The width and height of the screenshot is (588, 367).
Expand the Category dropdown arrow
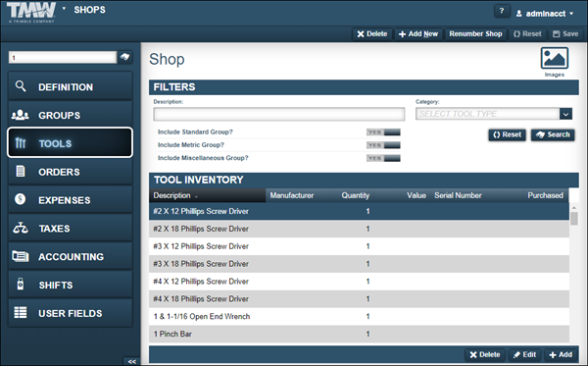point(565,114)
